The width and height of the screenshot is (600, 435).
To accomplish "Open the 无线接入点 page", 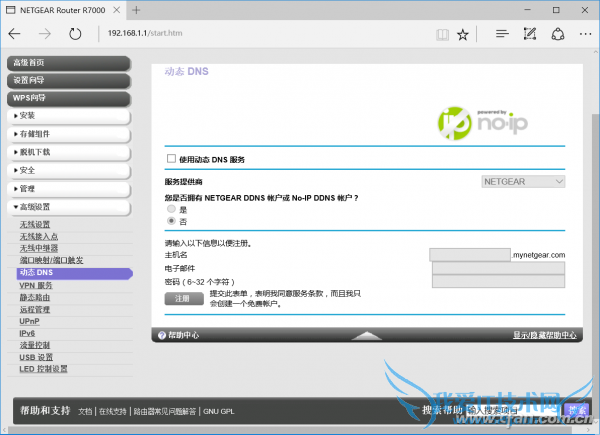I will [39, 236].
